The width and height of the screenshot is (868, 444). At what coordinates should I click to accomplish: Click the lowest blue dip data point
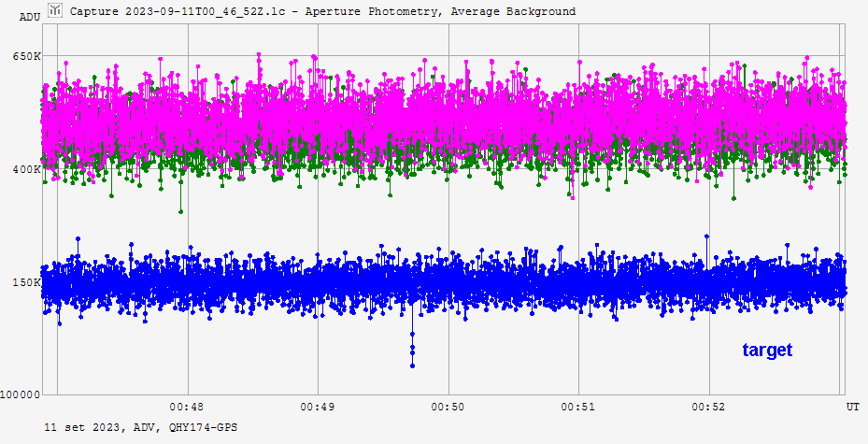click(x=412, y=365)
